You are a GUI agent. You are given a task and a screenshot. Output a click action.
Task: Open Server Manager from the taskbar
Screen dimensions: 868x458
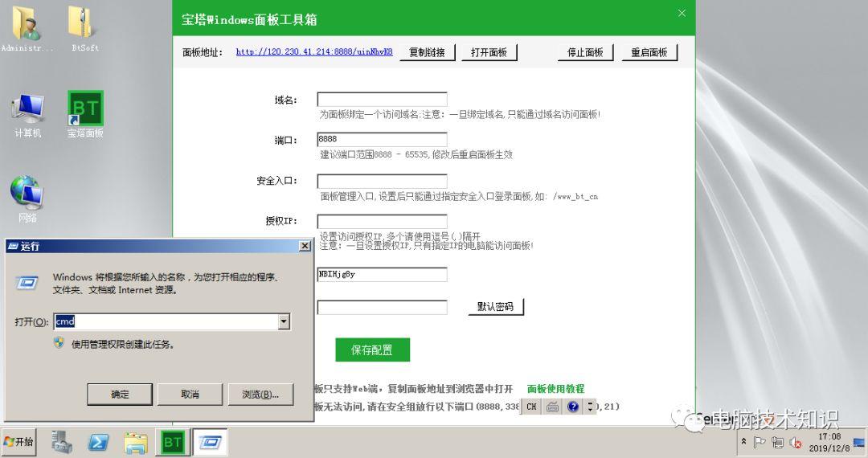point(61,442)
